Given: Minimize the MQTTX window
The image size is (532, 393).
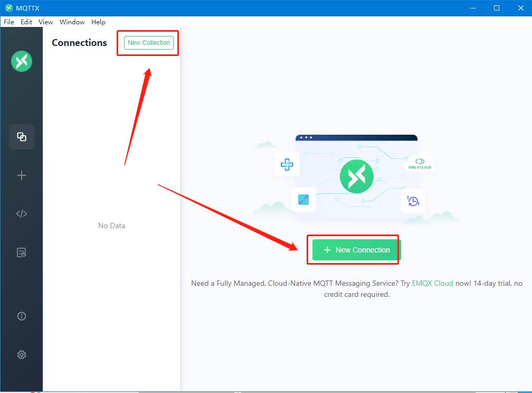Looking at the screenshot, I should pos(472,8).
